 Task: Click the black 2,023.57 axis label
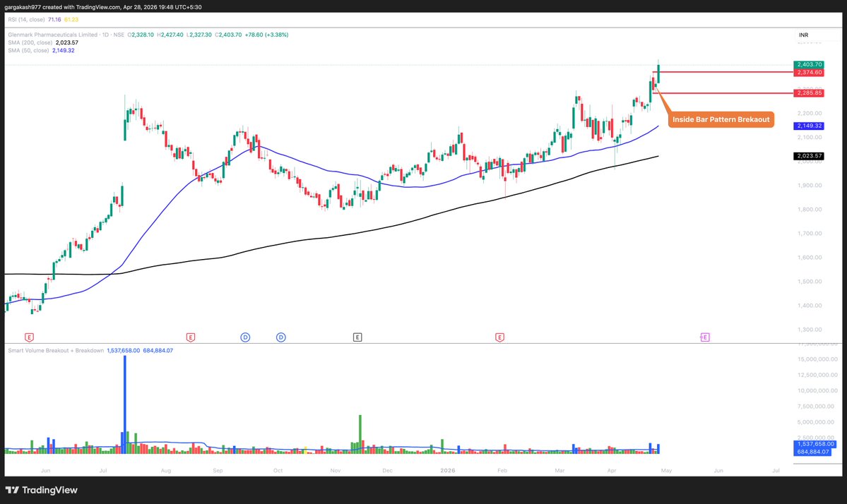809,156
